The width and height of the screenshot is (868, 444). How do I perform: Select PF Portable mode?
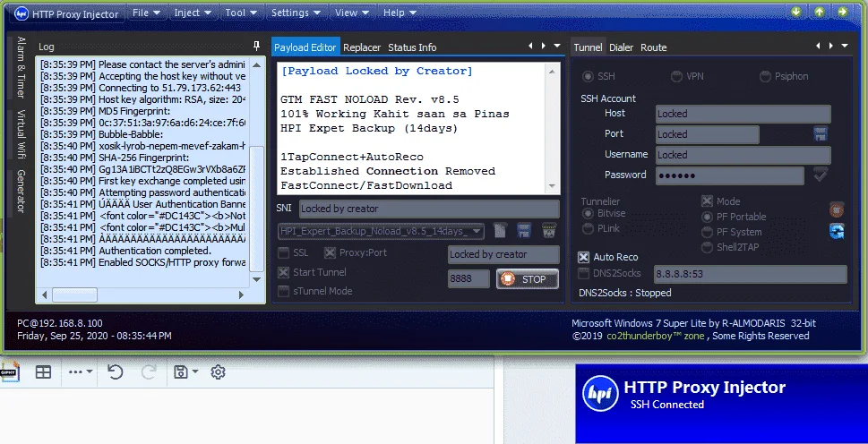[x=707, y=217]
